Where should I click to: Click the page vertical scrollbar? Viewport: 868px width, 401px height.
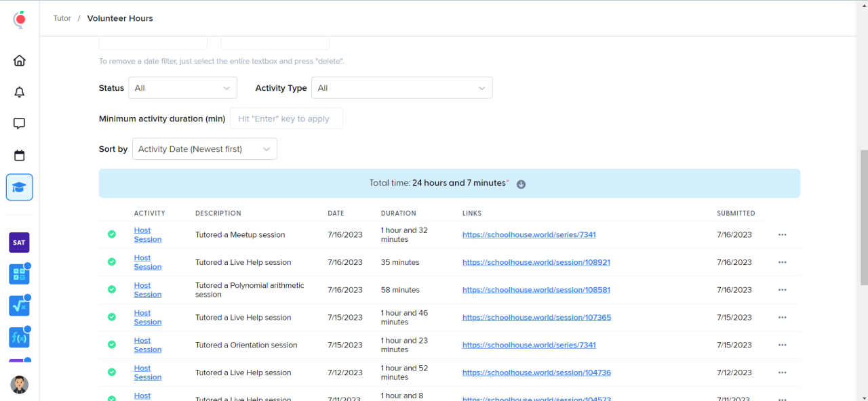[864, 217]
